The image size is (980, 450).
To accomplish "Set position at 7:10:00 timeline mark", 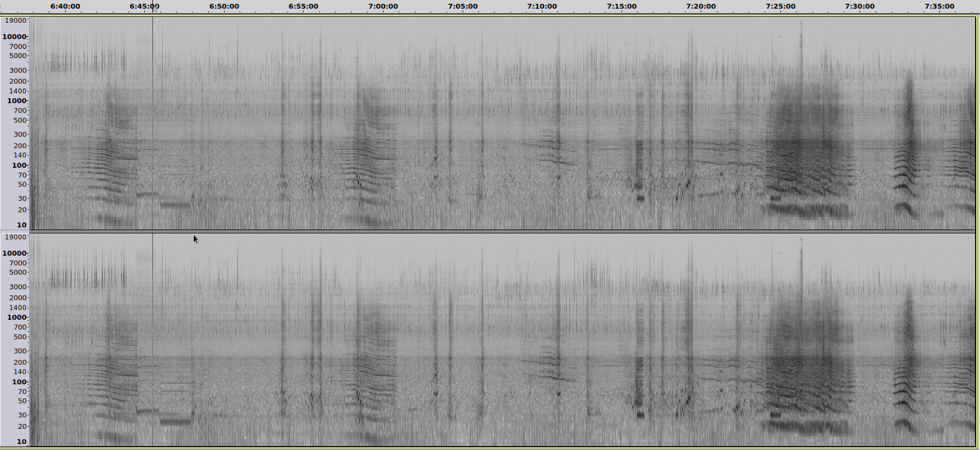I will (x=542, y=7).
